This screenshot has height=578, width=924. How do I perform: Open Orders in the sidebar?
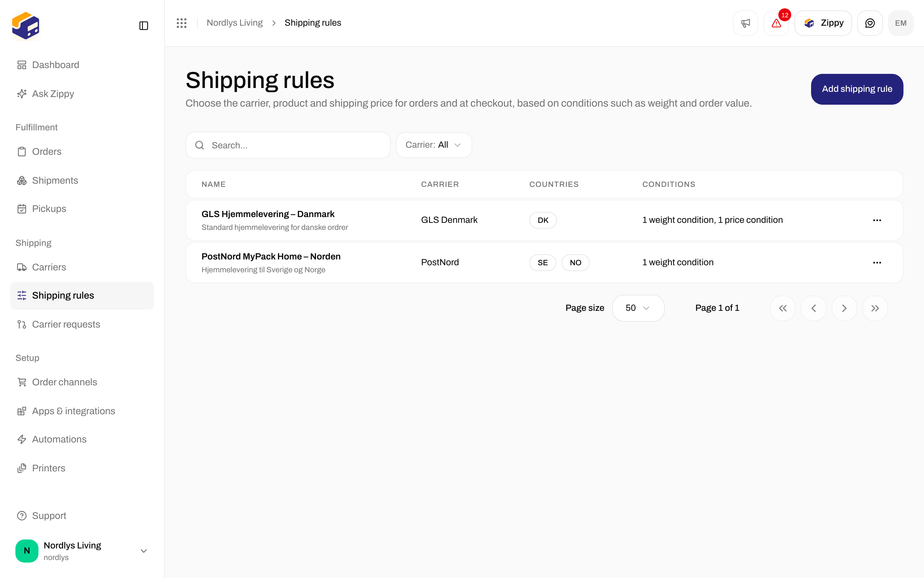tap(82, 152)
